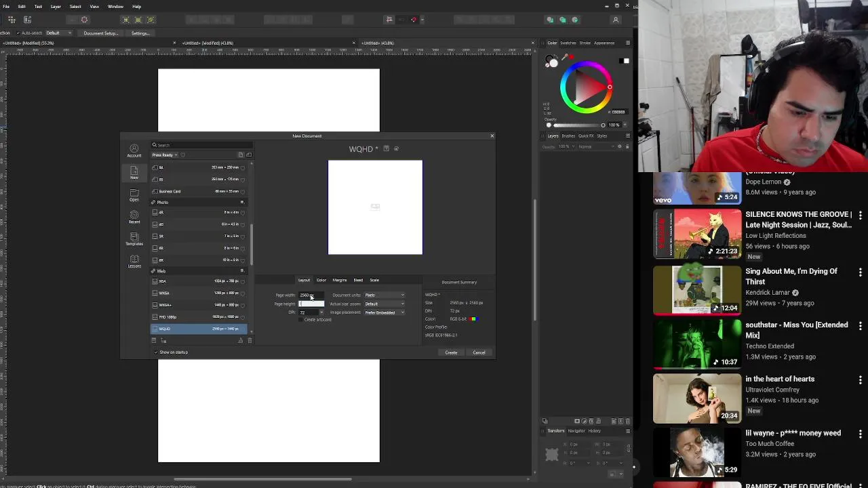868x488 pixels.
Task: Open the Window menu
Action: pos(115,6)
